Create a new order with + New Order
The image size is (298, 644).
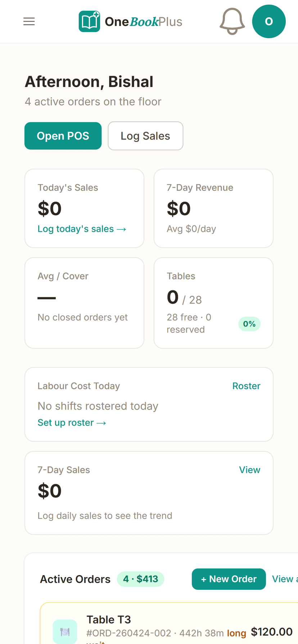point(229,579)
